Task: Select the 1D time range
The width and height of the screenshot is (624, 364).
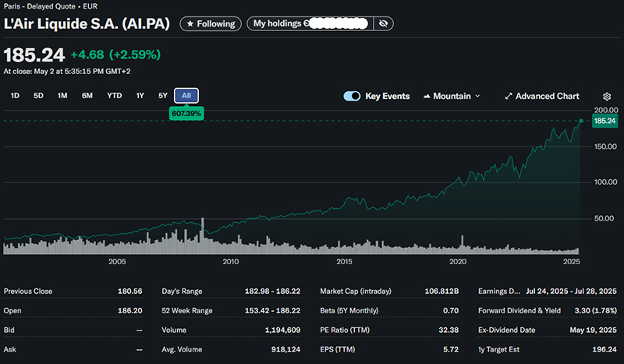Action: click(15, 95)
